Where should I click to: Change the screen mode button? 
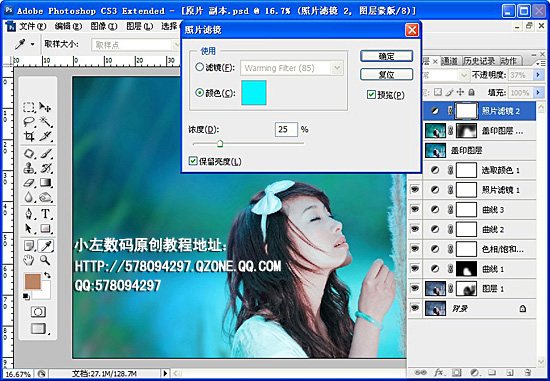[x=38, y=329]
